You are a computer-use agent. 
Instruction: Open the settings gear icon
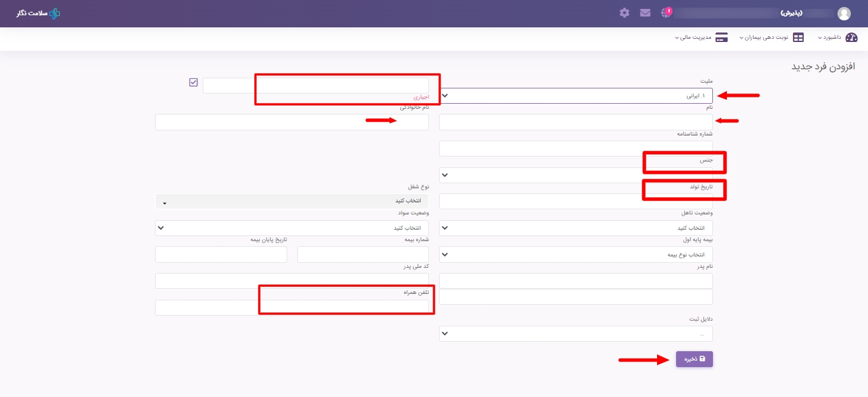click(x=625, y=13)
